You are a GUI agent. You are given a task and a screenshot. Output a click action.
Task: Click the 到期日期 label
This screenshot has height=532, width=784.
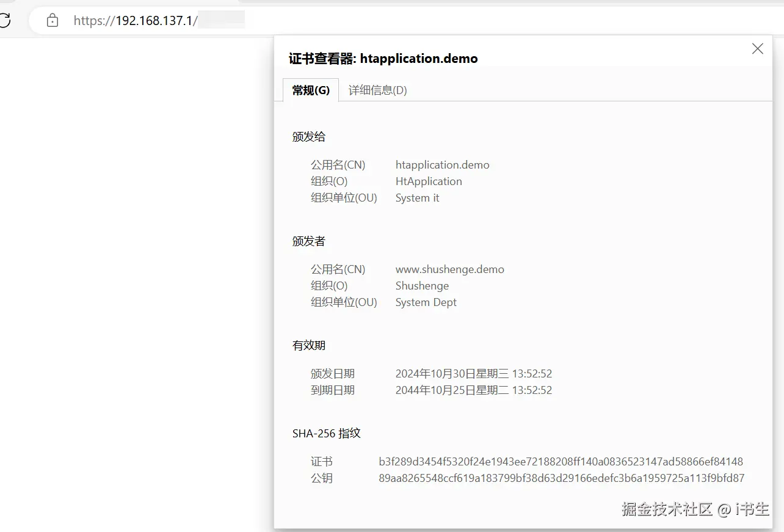coord(333,390)
